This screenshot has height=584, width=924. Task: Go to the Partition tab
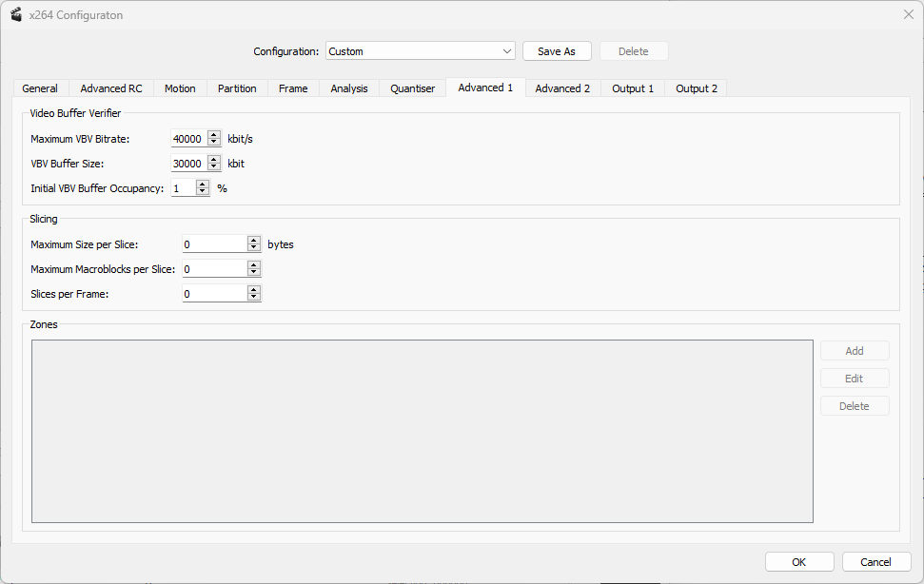click(237, 88)
